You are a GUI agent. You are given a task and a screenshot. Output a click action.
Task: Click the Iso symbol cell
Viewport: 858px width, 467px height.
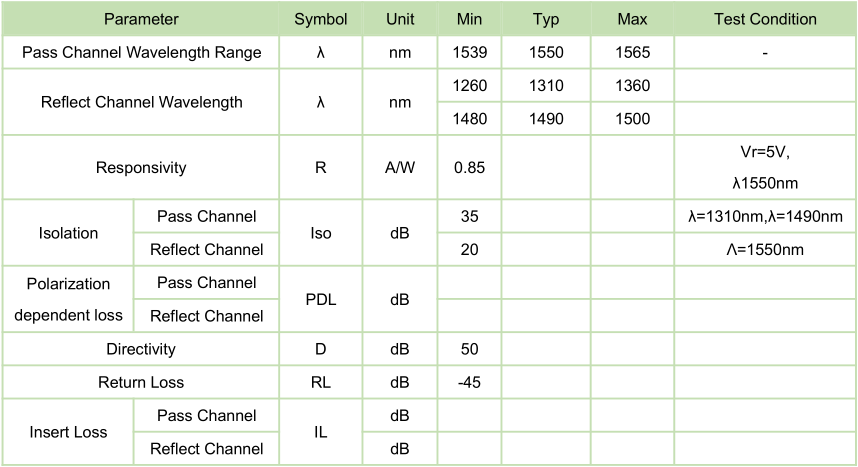point(320,233)
